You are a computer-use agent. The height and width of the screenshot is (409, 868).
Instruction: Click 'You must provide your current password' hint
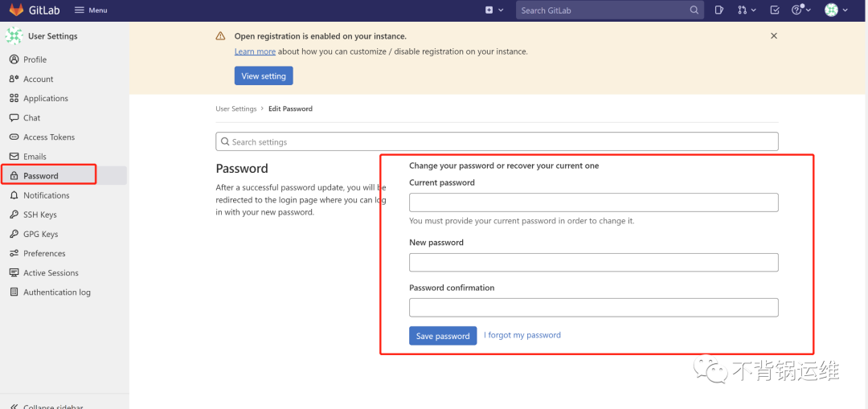pos(522,221)
